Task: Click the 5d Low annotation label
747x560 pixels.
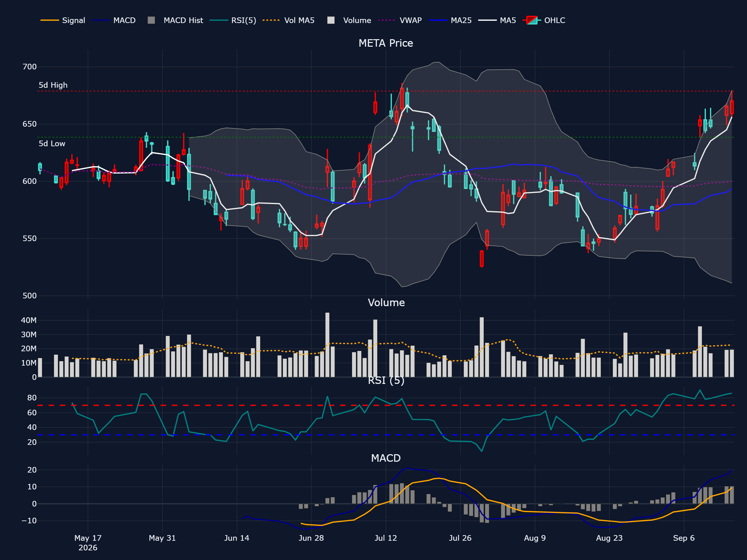Action: [x=52, y=143]
